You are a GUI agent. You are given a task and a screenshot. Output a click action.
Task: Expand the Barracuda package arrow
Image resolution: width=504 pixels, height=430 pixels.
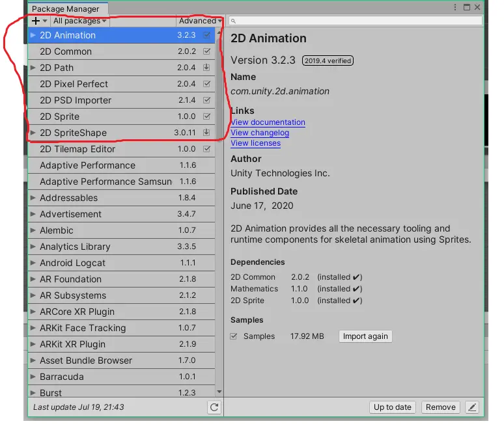33,377
